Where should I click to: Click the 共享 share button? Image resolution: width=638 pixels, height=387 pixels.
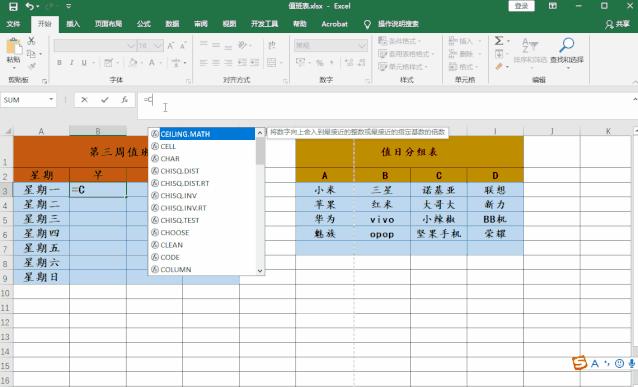617,24
